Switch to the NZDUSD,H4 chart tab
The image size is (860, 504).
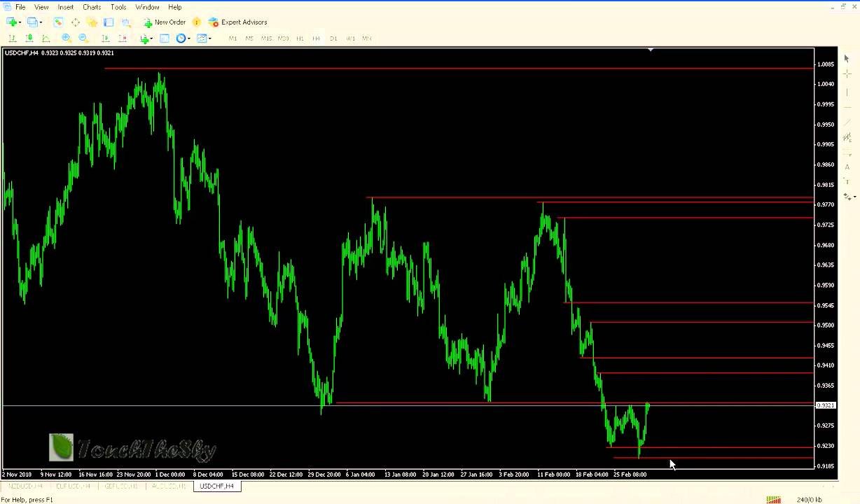[25, 486]
